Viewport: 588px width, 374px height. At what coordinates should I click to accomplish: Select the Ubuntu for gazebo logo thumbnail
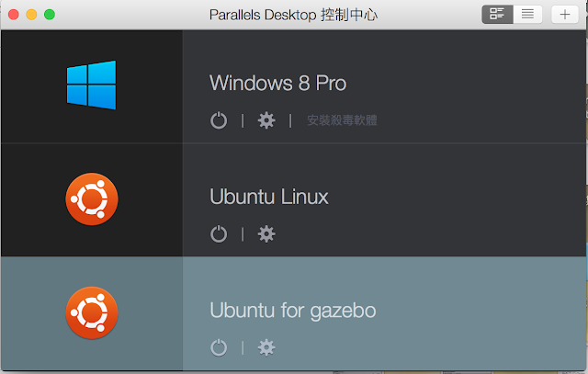pos(92,312)
